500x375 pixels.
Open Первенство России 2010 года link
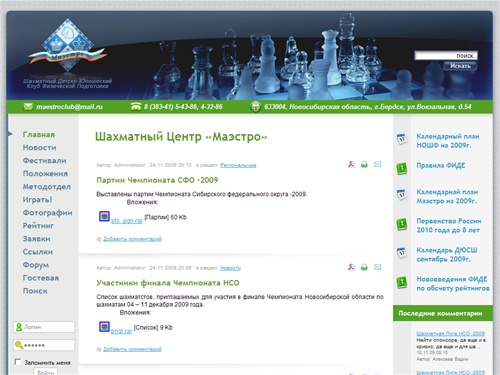[x=449, y=225]
